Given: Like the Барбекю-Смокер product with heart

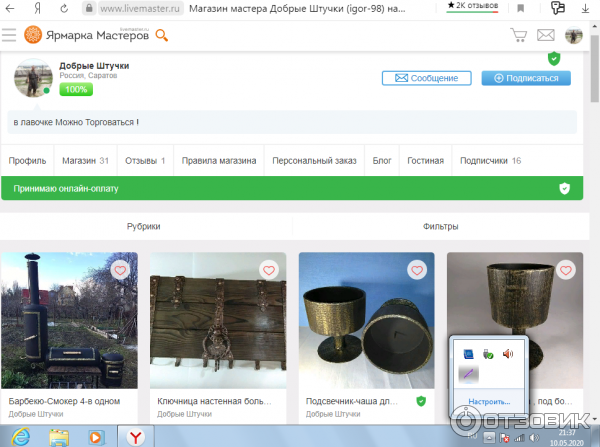Looking at the screenshot, I should point(120,270).
